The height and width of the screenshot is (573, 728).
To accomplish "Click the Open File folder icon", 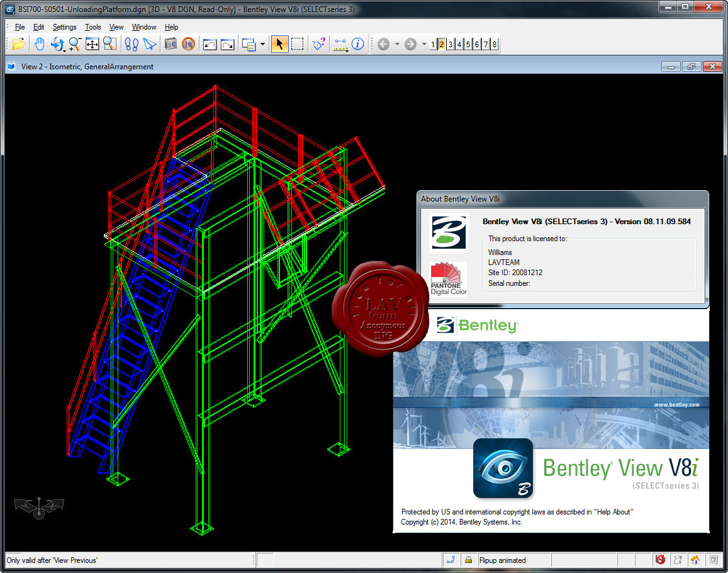I will pyautogui.click(x=19, y=44).
